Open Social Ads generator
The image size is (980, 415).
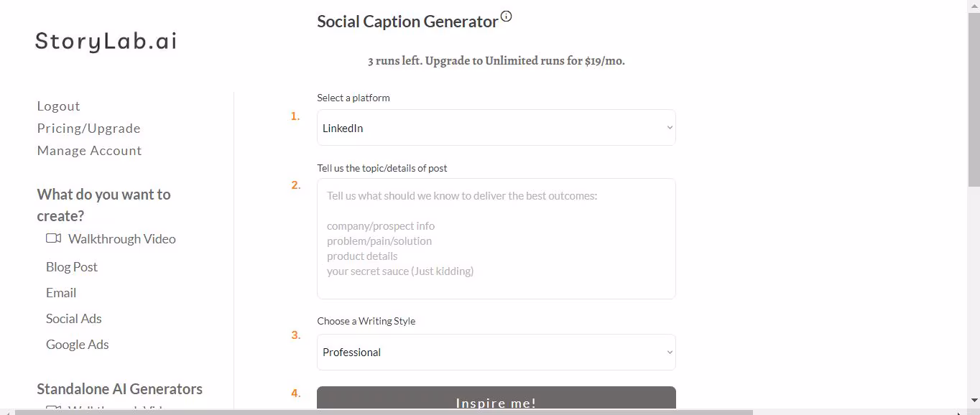[73, 319]
